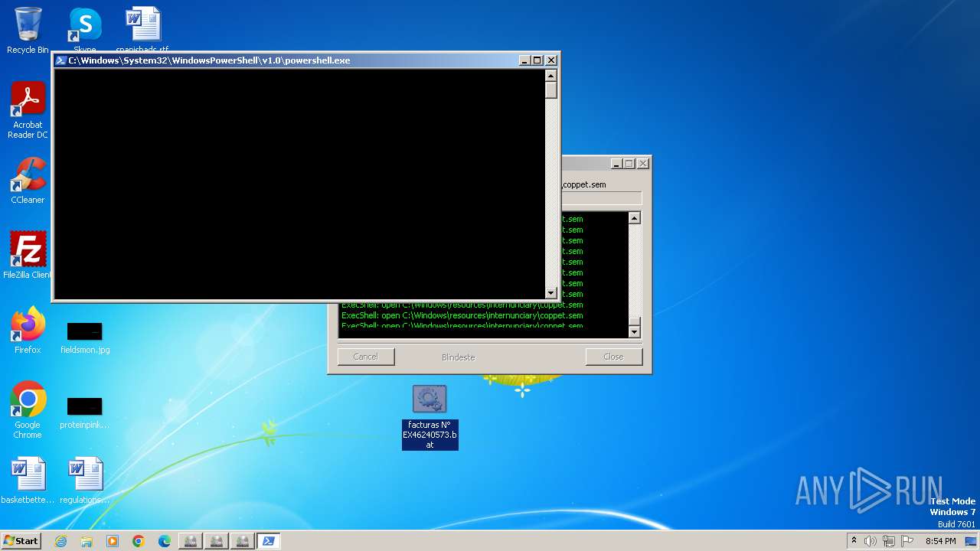Open the network status tray icon
The width and height of the screenshot is (980, 551).
888,541
